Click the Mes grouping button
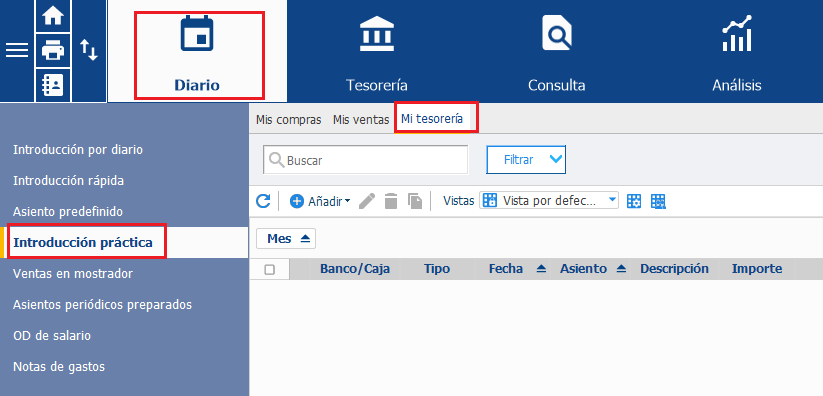This screenshot has height=396, width=823. click(x=286, y=239)
